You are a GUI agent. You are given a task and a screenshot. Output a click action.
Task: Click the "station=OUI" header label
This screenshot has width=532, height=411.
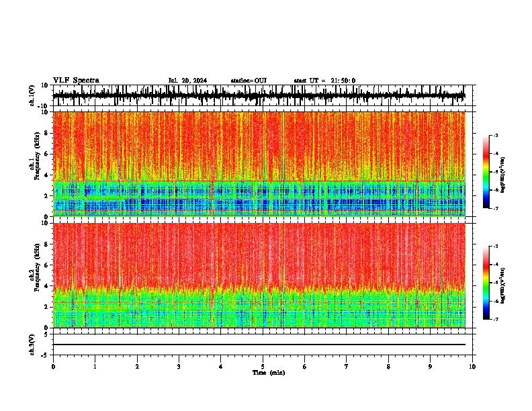[x=249, y=81]
